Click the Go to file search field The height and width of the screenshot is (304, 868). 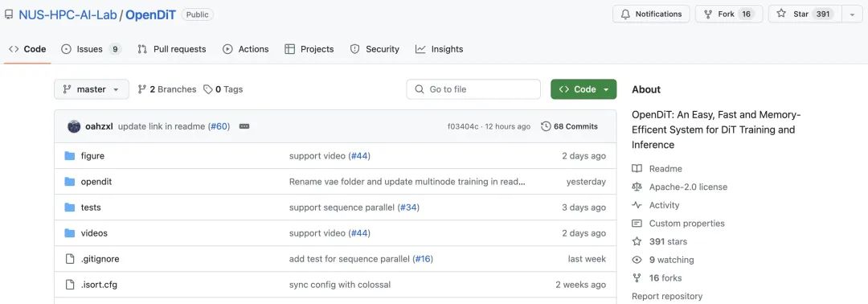(473, 89)
